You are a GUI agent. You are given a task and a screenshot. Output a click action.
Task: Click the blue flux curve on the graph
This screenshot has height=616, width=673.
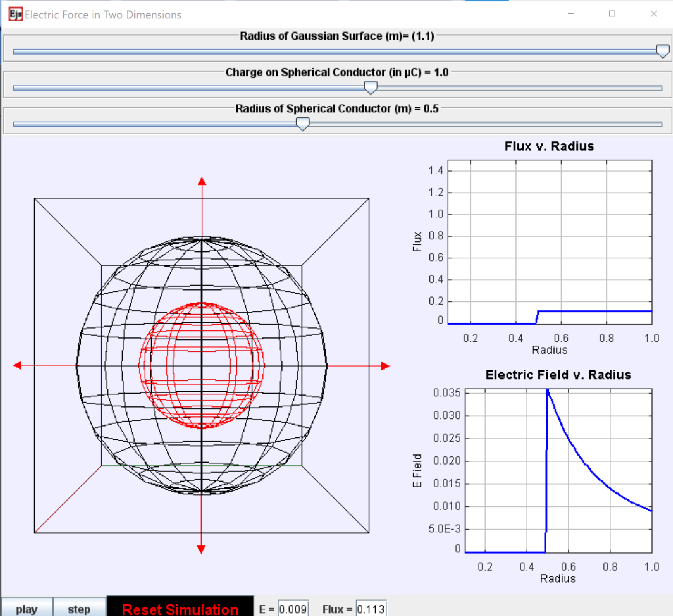coord(592,310)
